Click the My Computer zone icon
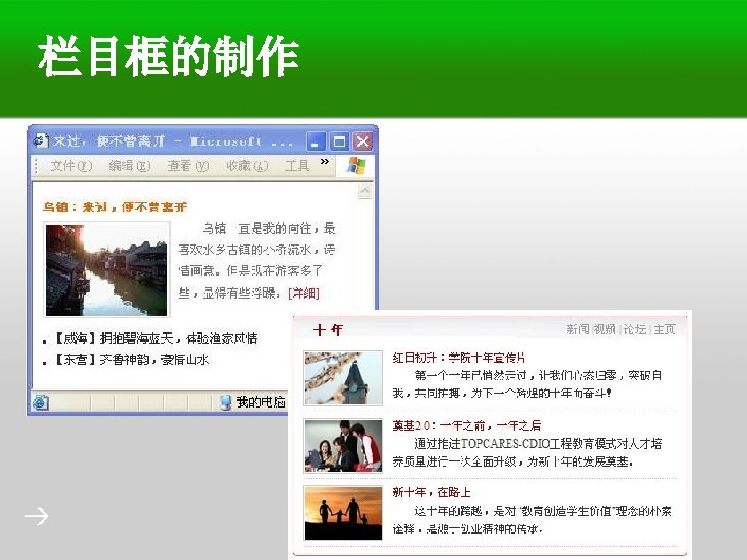 pyautogui.click(x=225, y=403)
